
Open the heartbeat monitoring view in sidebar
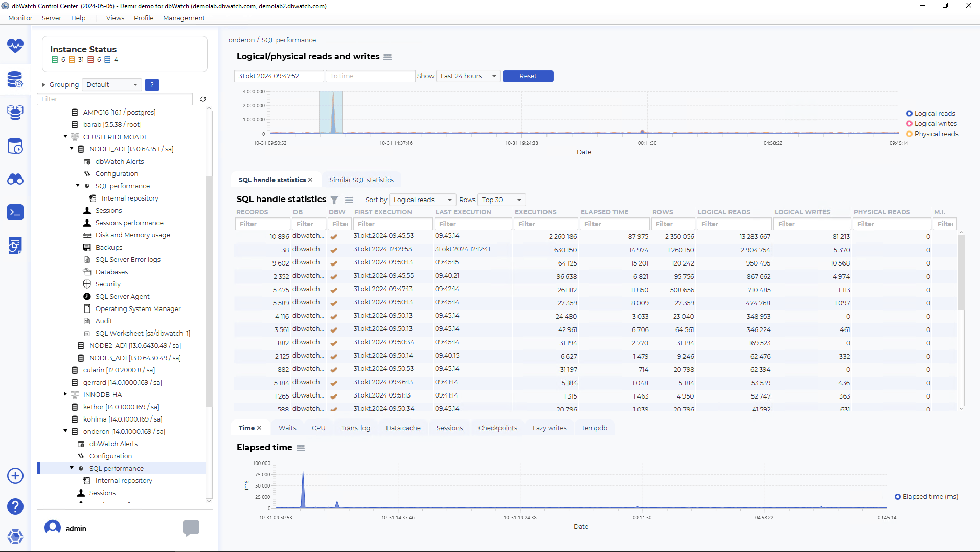coord(15,46)
